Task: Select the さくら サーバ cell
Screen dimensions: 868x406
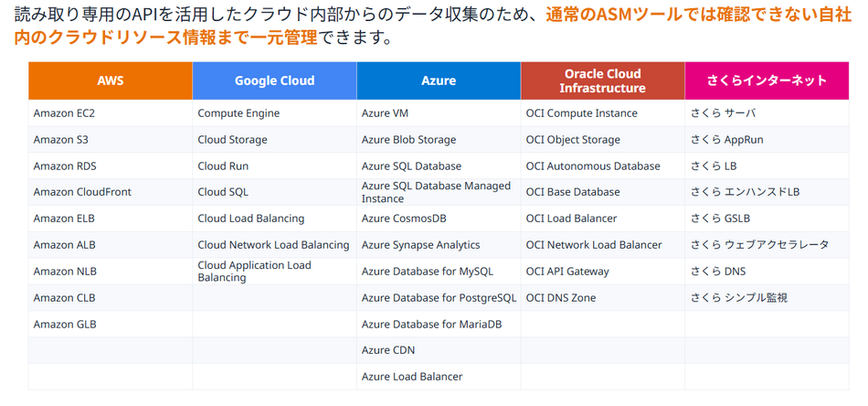Action: [x=767, y=113]
